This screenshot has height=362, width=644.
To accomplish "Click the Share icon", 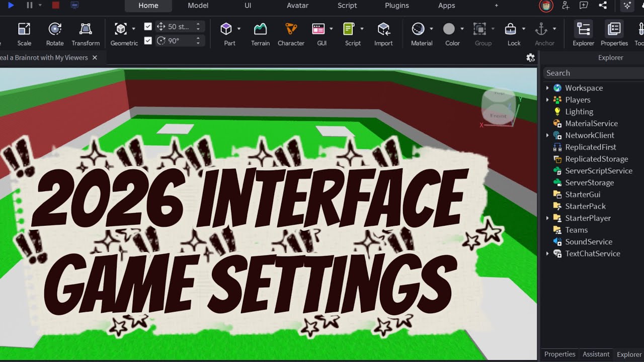I will tap(603, 6).
